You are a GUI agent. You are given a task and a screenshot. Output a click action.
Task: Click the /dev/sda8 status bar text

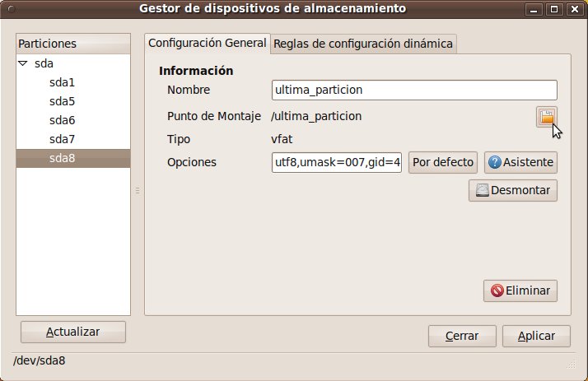coord(39,360)
